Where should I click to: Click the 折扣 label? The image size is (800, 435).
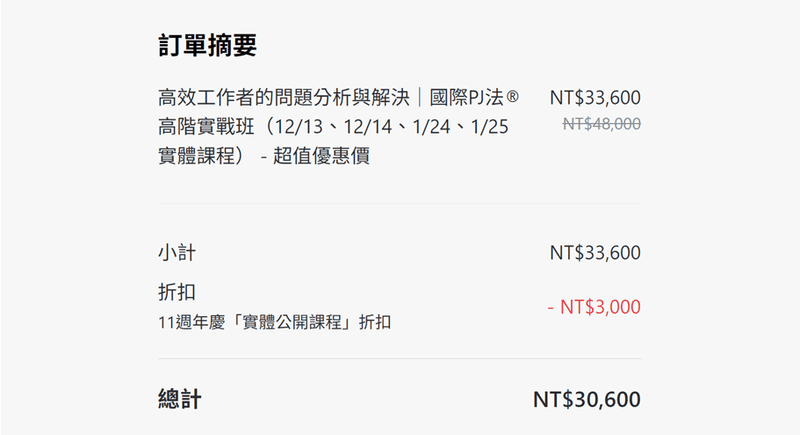pyautogui.click(x=177, y=292)
